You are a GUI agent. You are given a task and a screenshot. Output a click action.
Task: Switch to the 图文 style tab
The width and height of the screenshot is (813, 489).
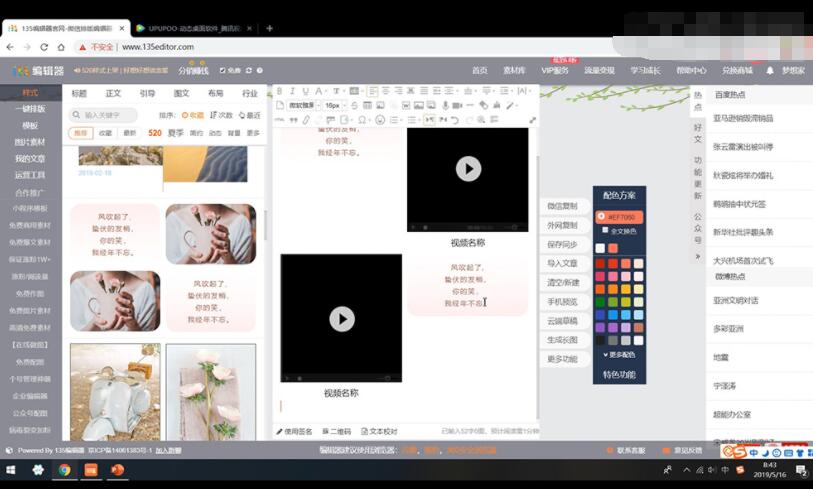tap(181, 93)
